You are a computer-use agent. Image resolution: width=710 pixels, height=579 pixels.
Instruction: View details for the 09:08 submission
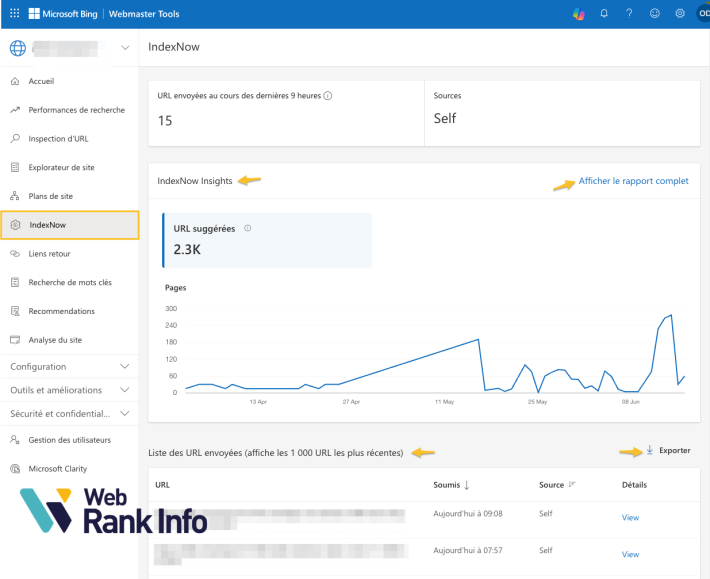point(630,517)
